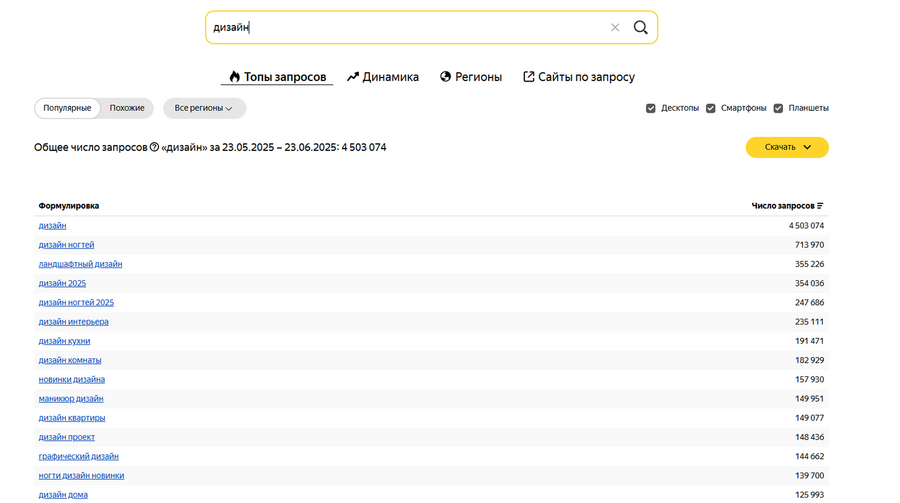Disable the Планшеты checkbox

pos(778,108)
